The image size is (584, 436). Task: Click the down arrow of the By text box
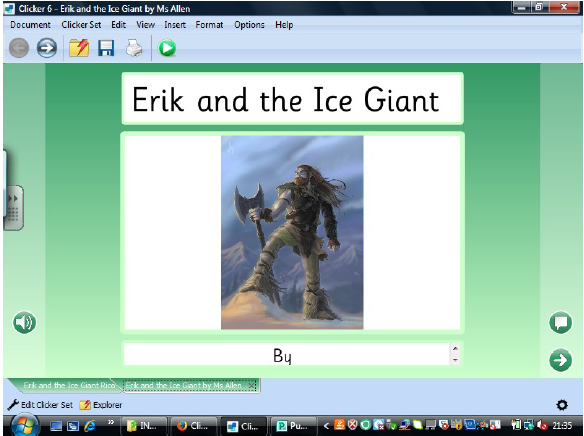[x=455, y=360]
